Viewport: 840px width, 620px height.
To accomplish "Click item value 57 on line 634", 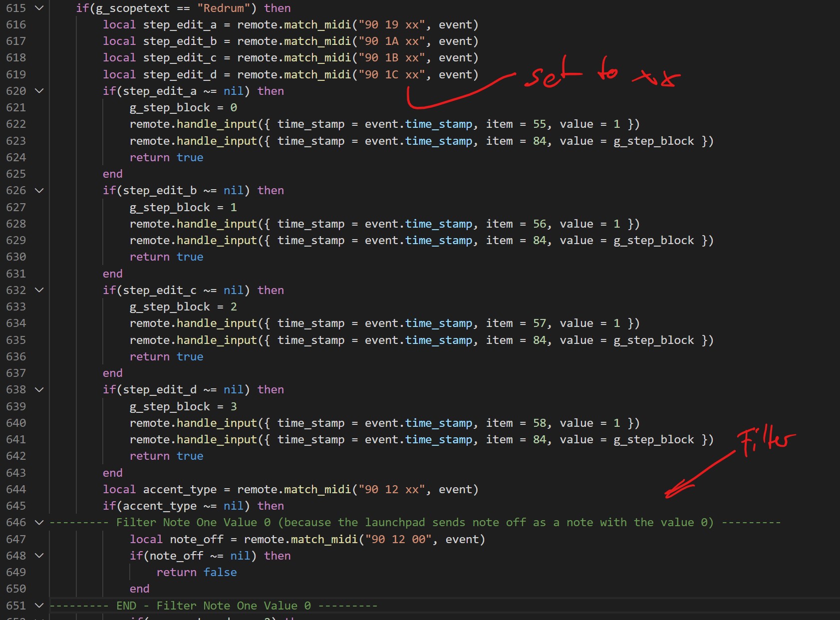I will coord(540,323).
